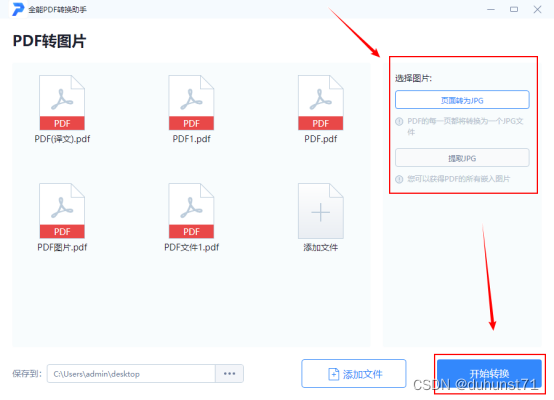This screenshot has width=554, height=400.
Task: Click the save path input field
Action: (x=131, y=373)
